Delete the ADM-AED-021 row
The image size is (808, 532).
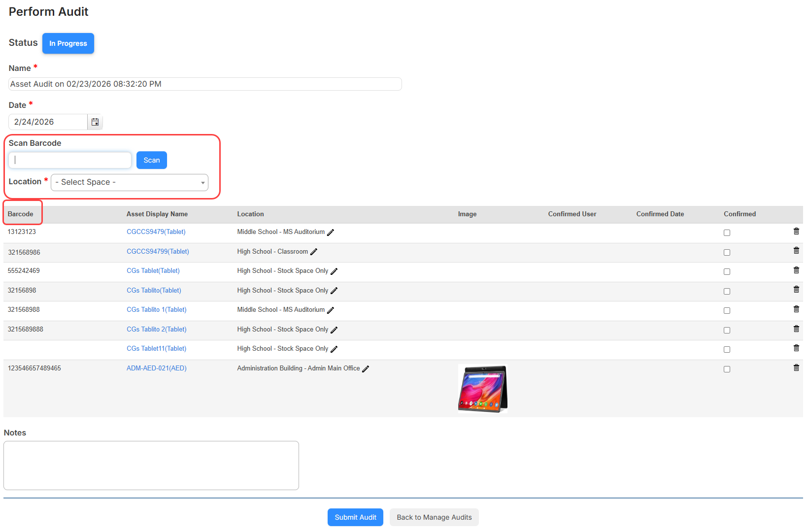tap(796, 367)
